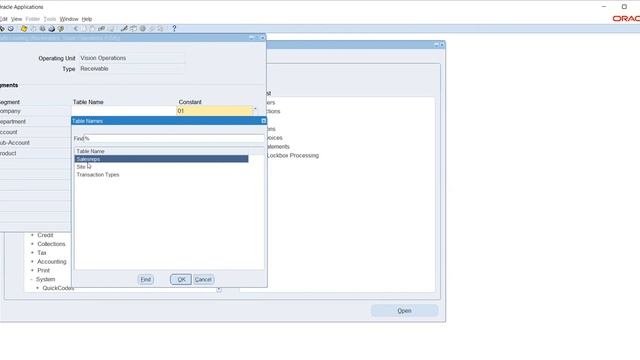Click the Translations globe icon
Viewport: 640px width, 360px height.
[142, 29]
